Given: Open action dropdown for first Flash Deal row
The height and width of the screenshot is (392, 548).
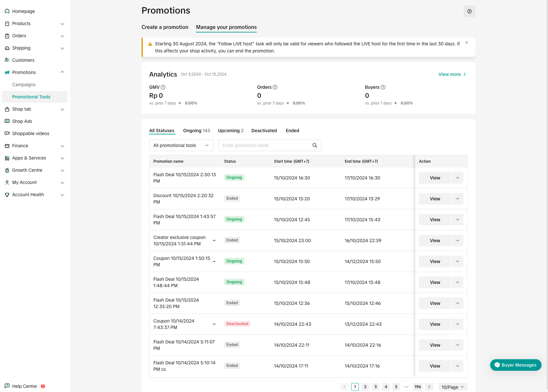Looking at the screenshot, I should coord(457,178).
